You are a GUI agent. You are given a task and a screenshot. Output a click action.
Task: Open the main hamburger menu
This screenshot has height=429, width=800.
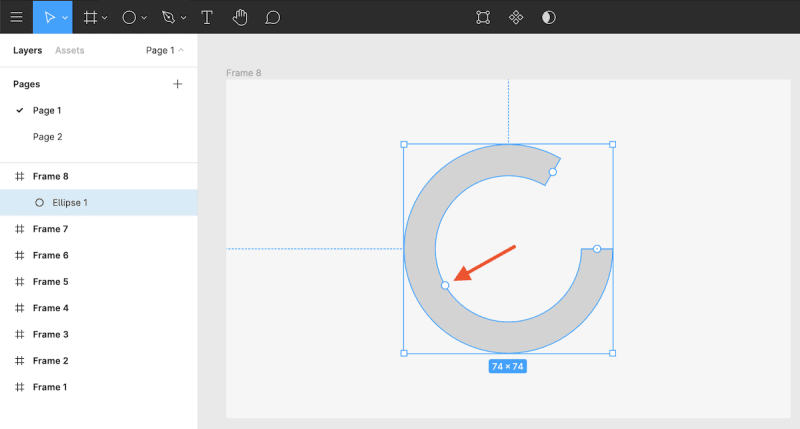pyautogui.click(x=16, y=17)
